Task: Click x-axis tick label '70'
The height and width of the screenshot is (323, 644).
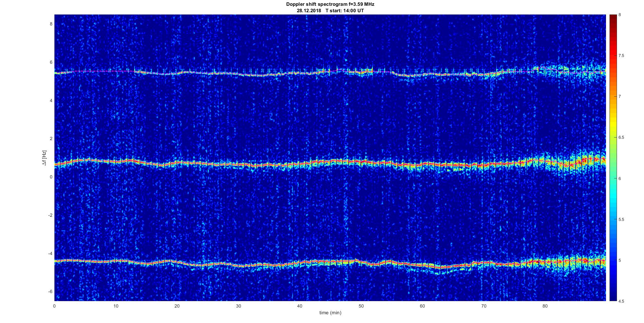Action: (x=484, y=306)
